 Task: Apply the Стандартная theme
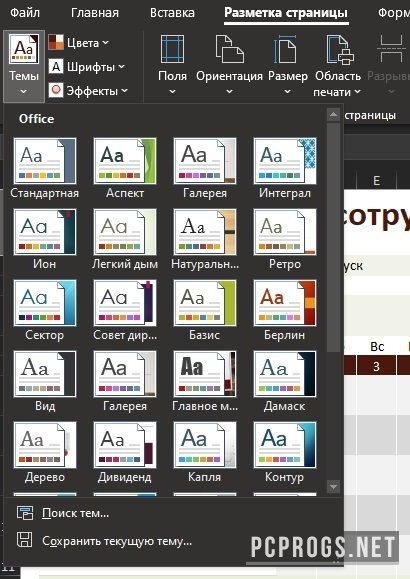tap(45, 169)
